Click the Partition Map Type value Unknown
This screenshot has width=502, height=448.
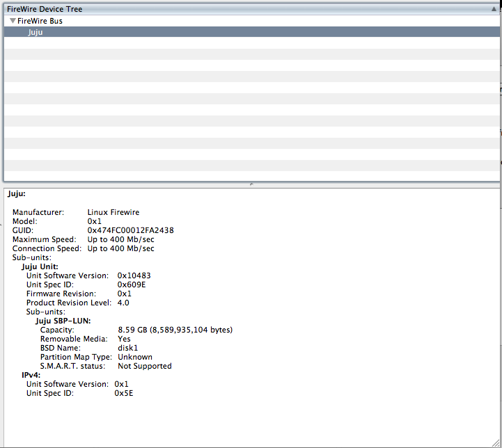pos(135,357)
